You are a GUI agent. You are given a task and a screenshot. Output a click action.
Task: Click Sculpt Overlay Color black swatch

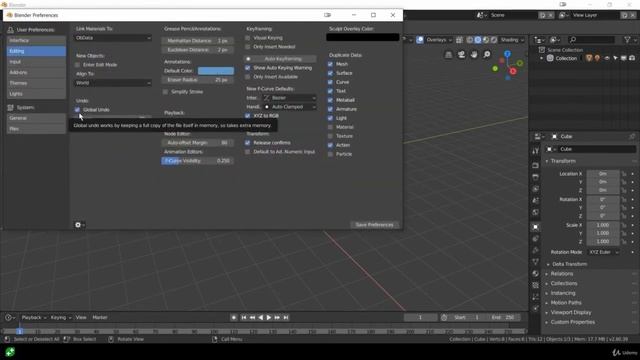[x=362, y=38]
